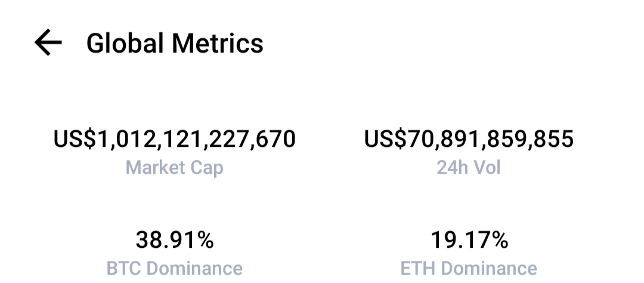Open the Market Cap metric card
Viewport: 644px width, 283px height.
(175, 153)
